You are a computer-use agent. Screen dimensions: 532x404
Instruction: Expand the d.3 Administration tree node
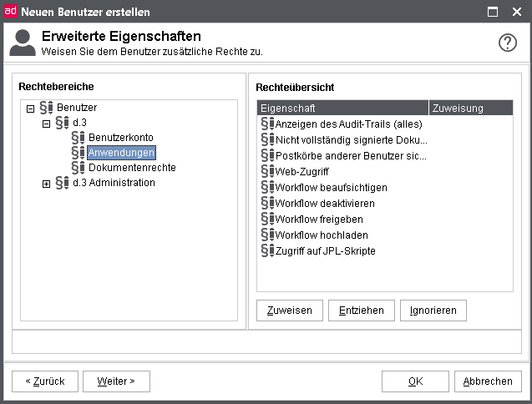click(x=46, y=184)
